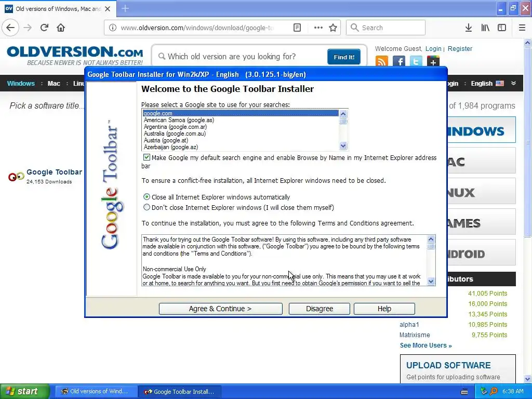Open user alpha1 profile link
532x399 pixels.
(x=409, y=325)
